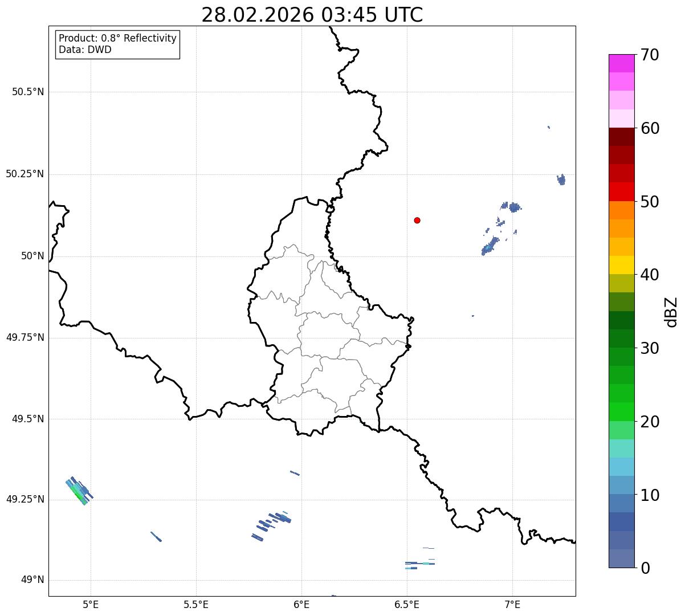Click the 49.75°N latitude label
This screenshot has height=616, width=685.
(x=25, y=337)
